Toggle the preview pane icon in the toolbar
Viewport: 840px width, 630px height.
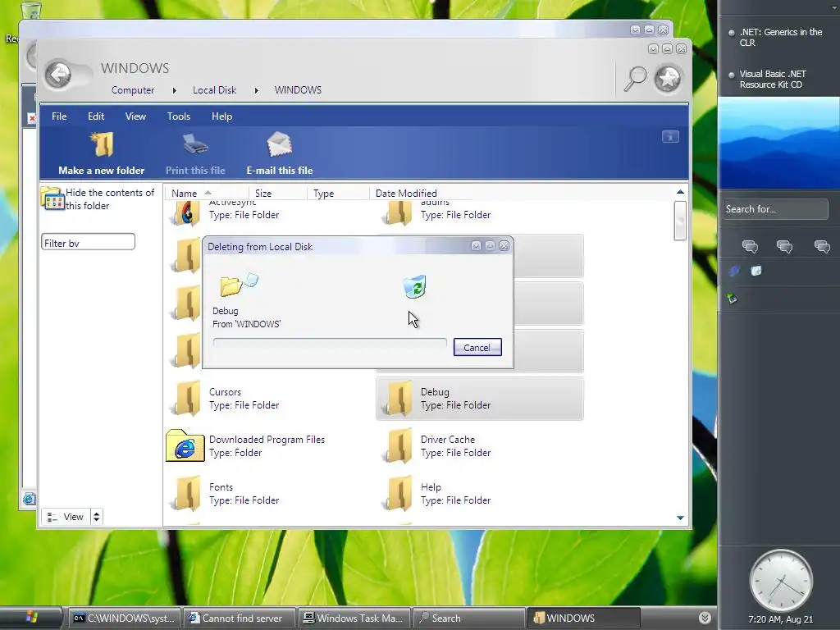point(670,137)
